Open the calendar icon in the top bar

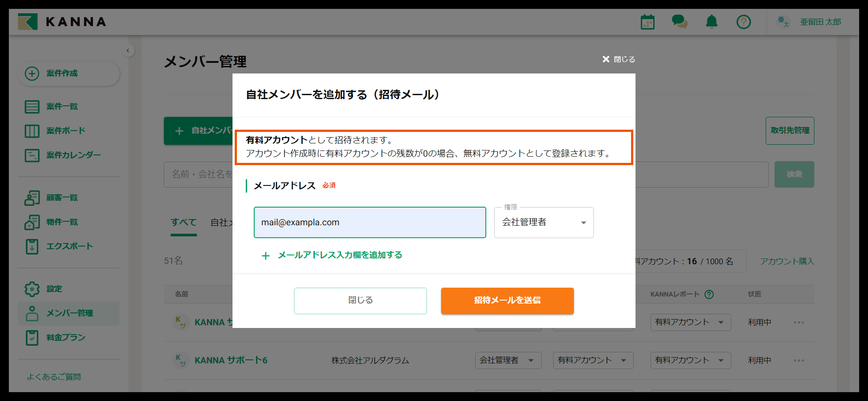tap(647, 21)
